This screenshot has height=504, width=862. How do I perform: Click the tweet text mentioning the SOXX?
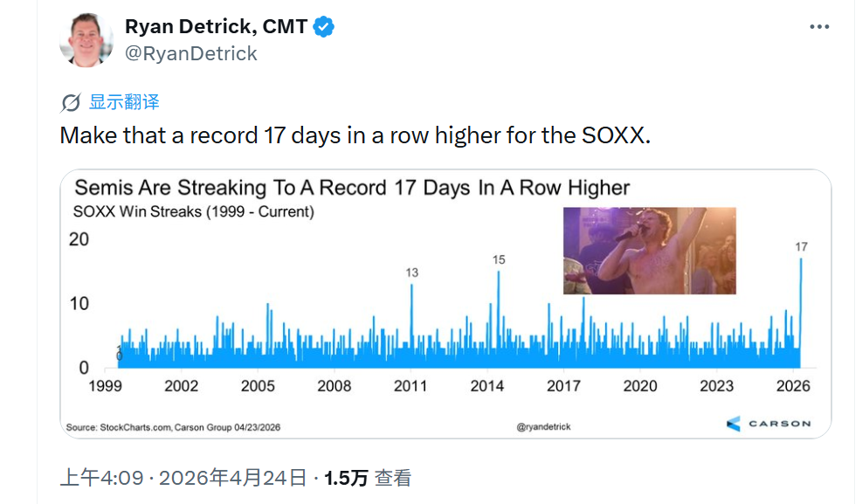click(x=355, y=136)
